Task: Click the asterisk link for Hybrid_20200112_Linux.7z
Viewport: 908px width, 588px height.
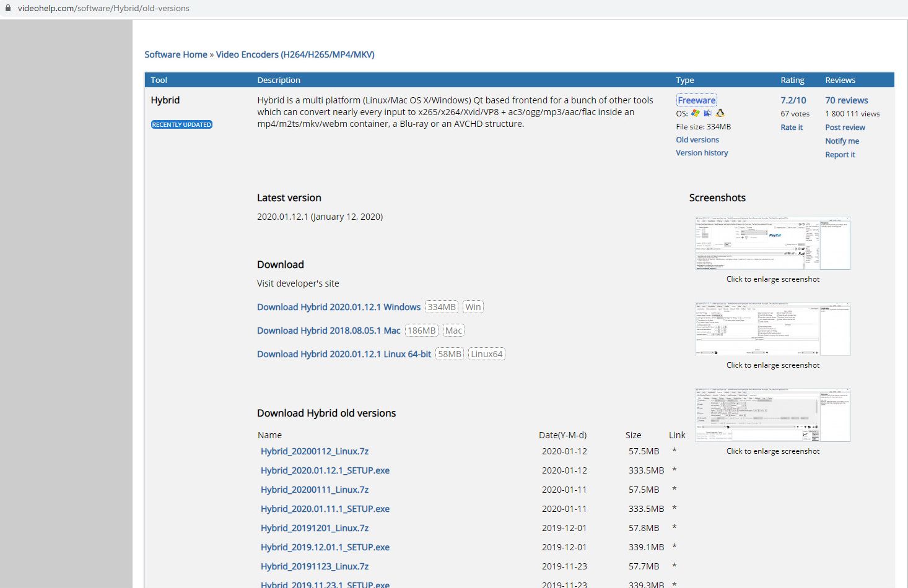Action: point(674,451)
